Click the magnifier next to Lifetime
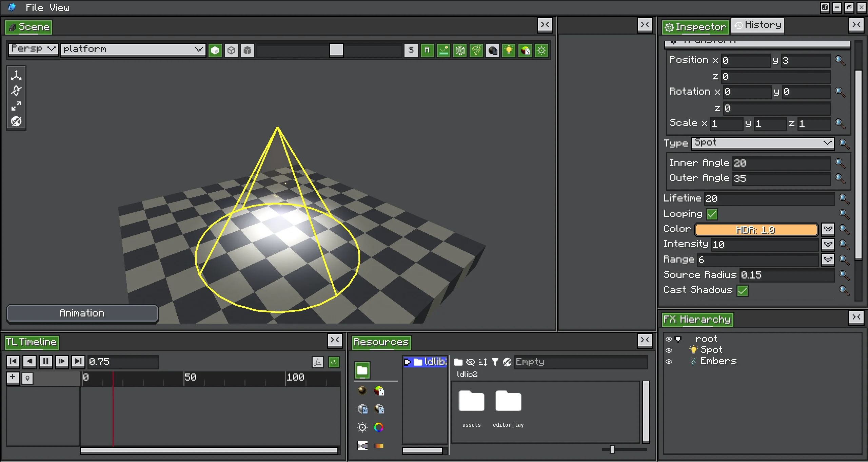Image resolution: width=868 pixels, height=462 pixels. (844, 198)
